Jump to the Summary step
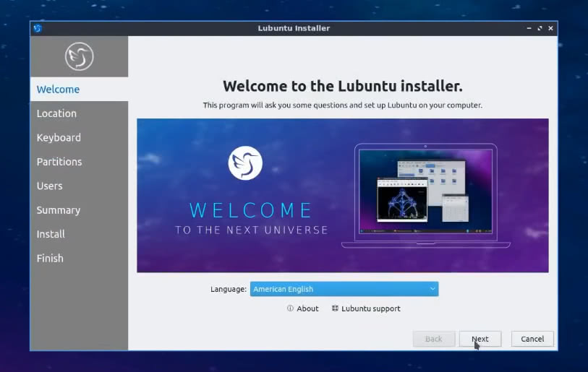 coord(59,210)
